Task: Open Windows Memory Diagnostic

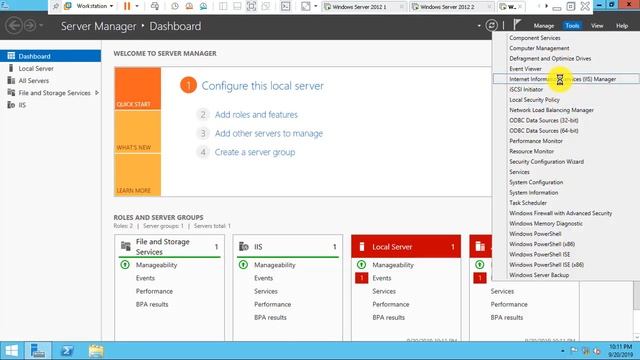Action: click(x=545, y=224)
